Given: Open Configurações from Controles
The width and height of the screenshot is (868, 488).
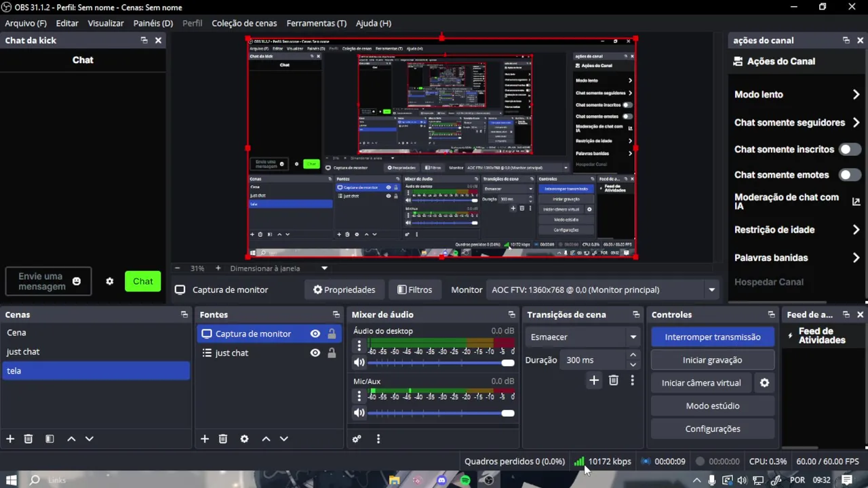Looking at the screenshot, I should coord(713,429).
